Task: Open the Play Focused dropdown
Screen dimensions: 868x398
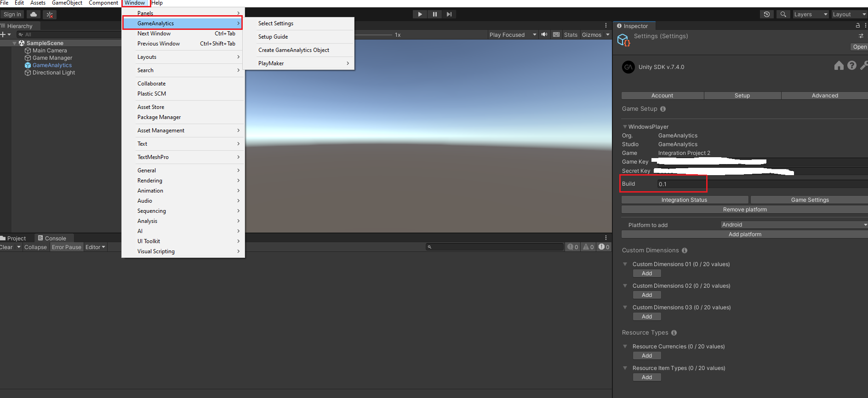Action: (513, 34)
